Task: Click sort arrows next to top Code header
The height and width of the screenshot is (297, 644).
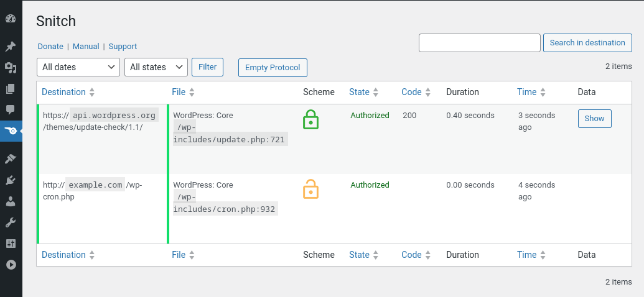Action: coord(428,93)
